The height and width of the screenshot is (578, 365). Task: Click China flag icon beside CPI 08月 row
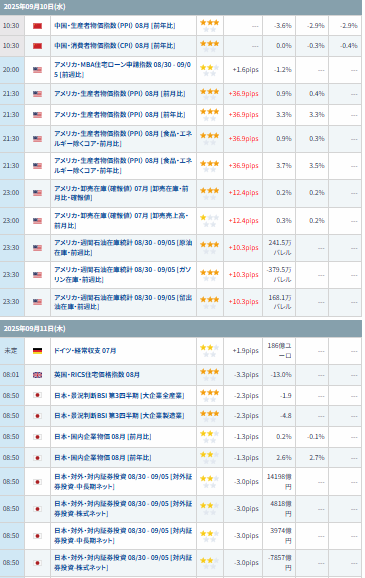point(37,46)
